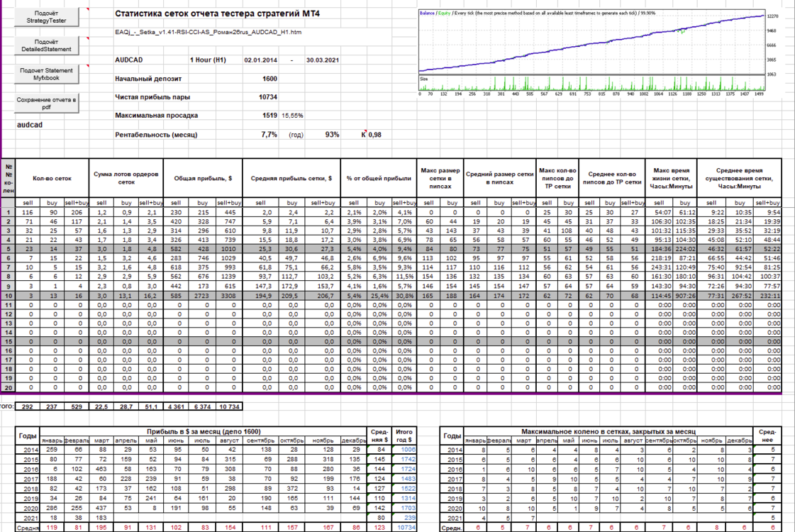Select the drawdown percentage 15,55%
This screenshot has width=795, height=532.
(293, 116)
